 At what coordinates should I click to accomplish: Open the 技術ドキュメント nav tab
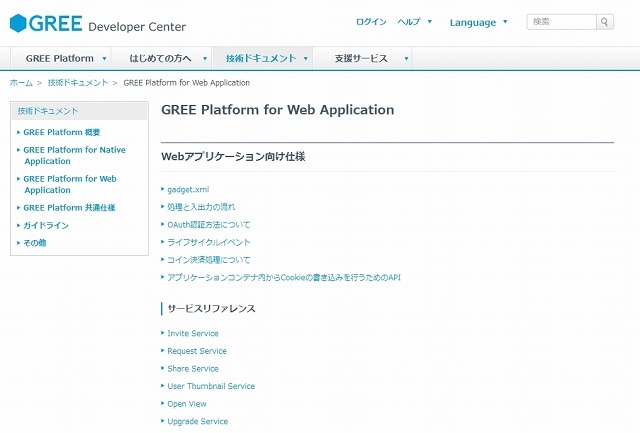[x=261, y=58]
